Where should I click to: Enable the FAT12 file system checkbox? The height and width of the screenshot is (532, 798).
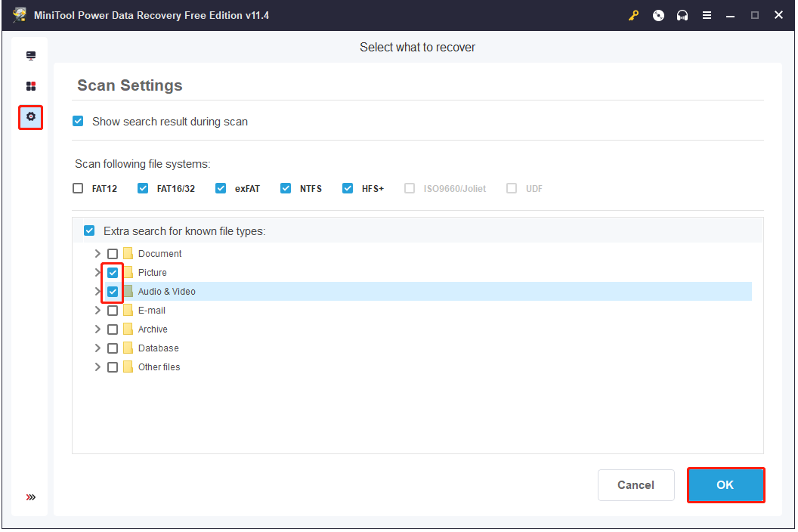point(78,188)
